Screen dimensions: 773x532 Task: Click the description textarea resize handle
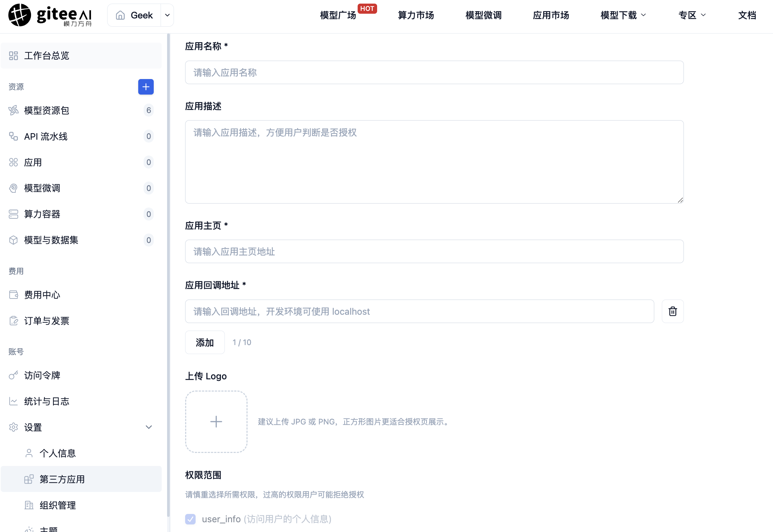pyautogui.click(x=680, y=200)
